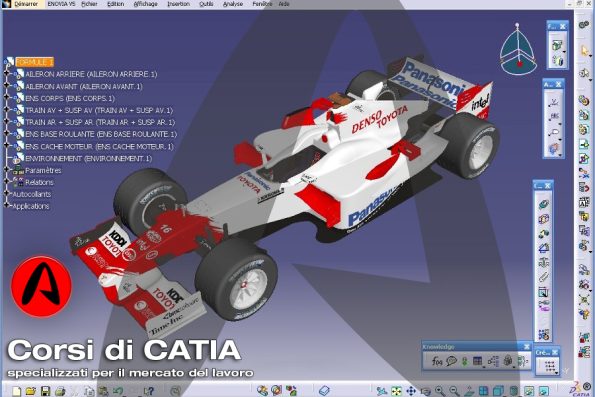The image size is (595, 397).
Task: Click the Undo arrow icon
Action: click(118, 391)
